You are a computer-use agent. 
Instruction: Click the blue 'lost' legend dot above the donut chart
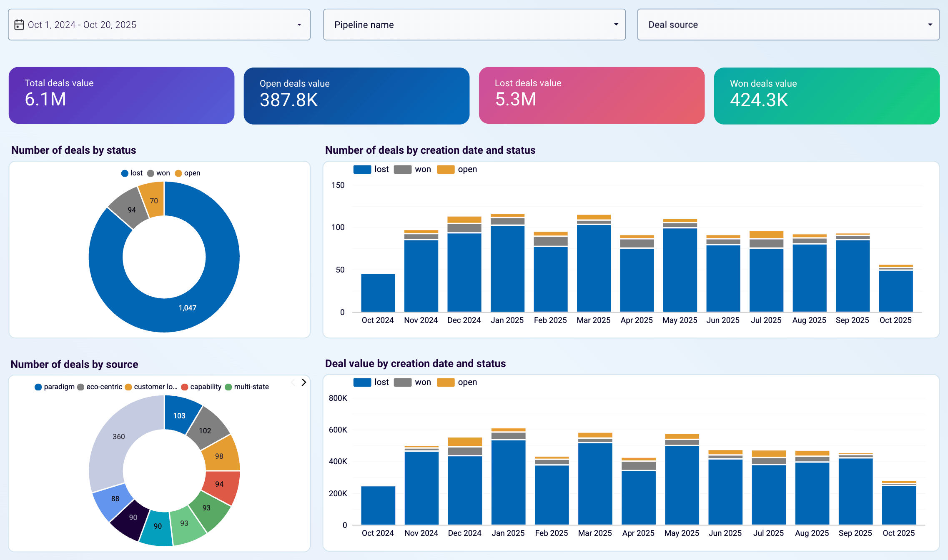tap(124, 172)
